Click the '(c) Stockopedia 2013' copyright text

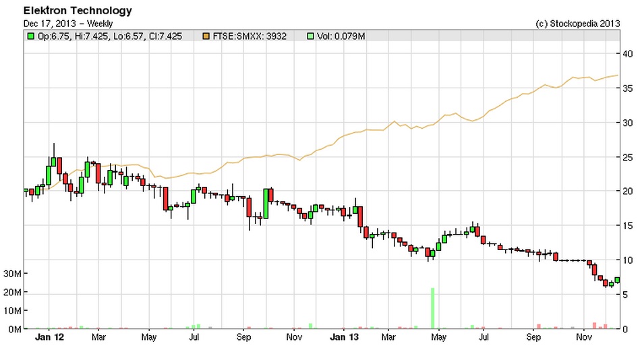click(x=578, y=24)
